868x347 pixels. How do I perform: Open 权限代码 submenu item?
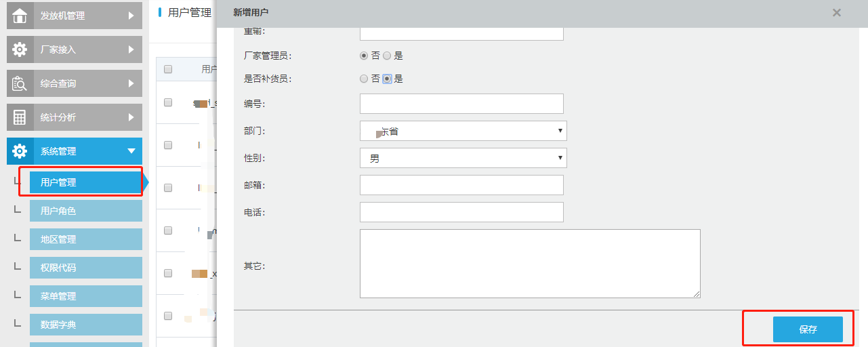85,268
